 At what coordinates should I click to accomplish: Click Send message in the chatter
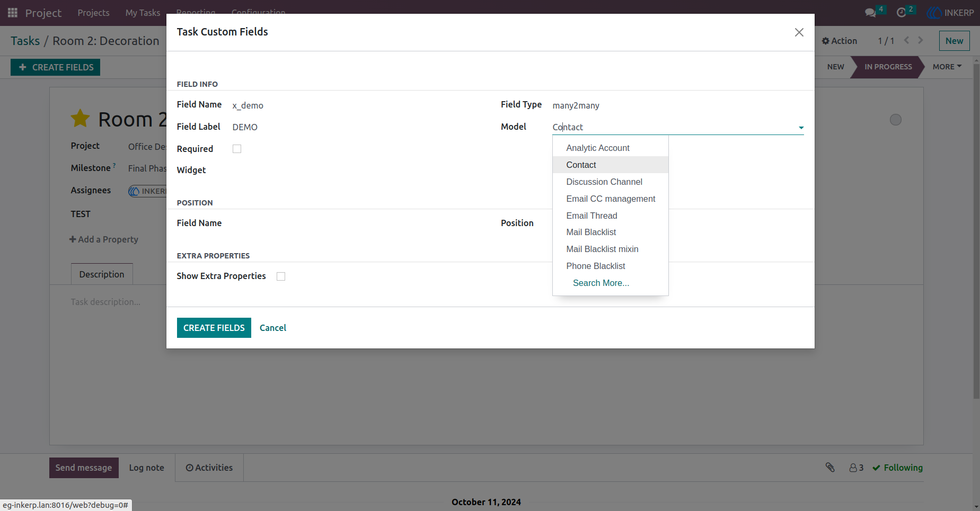pos(84,468)
